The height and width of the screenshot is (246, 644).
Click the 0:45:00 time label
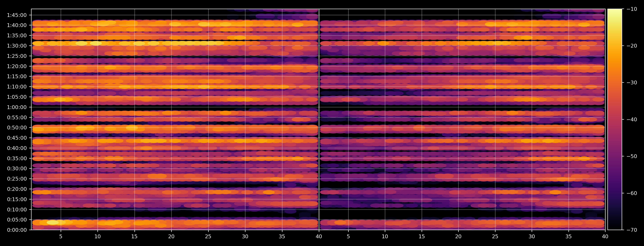pyautogui.click(x=17, y=138)
